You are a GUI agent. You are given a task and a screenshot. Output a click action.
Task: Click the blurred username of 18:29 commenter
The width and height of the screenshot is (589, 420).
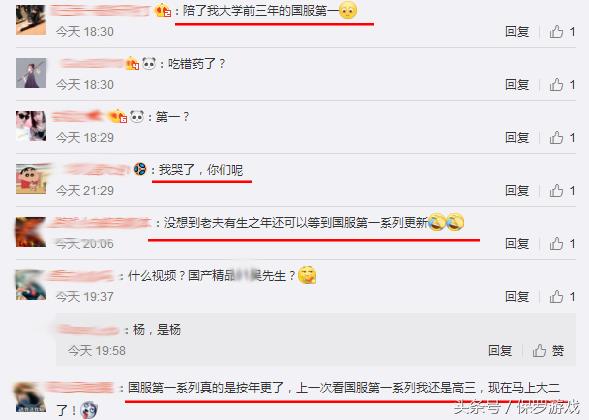point(77,116)
